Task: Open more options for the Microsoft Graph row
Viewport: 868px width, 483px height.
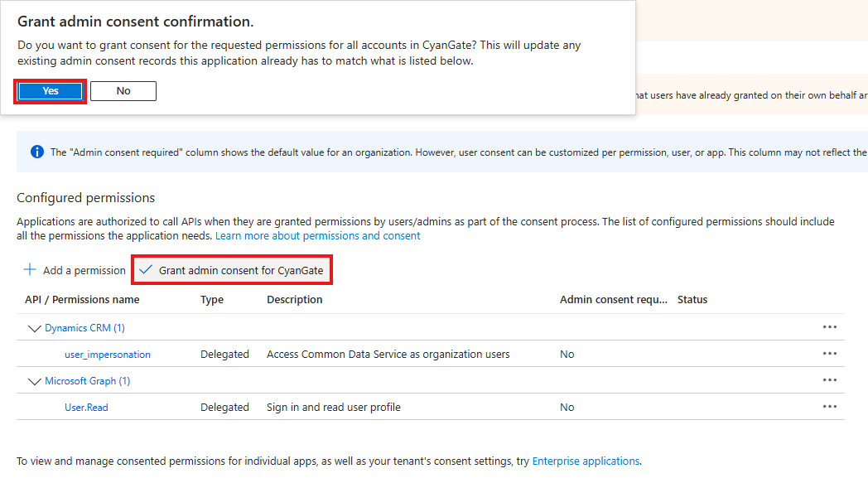Action: click(829, 380)
